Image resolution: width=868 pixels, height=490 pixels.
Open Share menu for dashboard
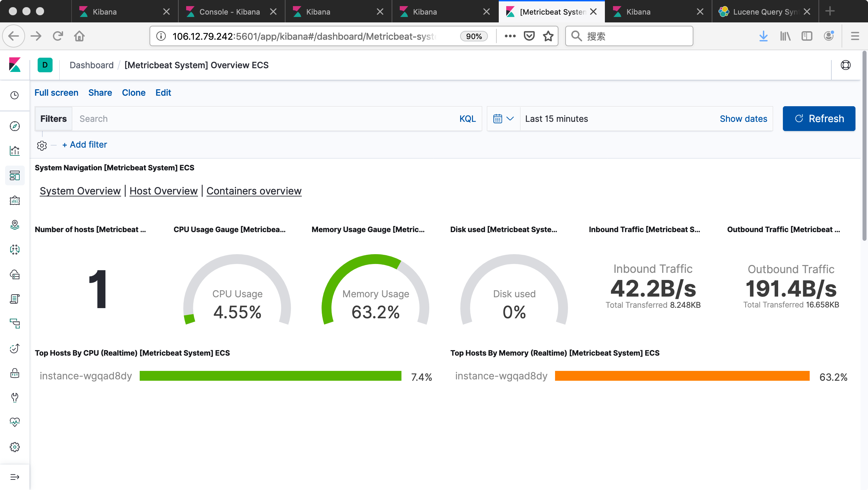[x=100, y=93]
